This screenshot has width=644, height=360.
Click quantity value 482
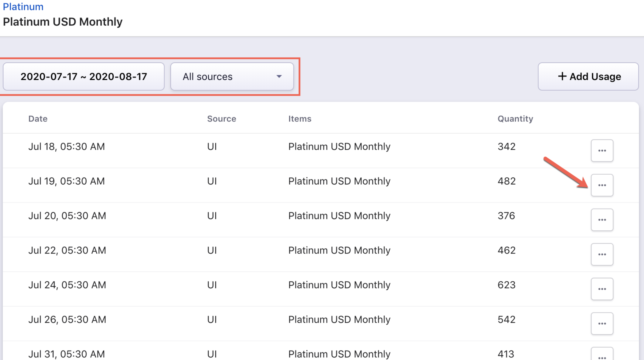coord(507,181)
